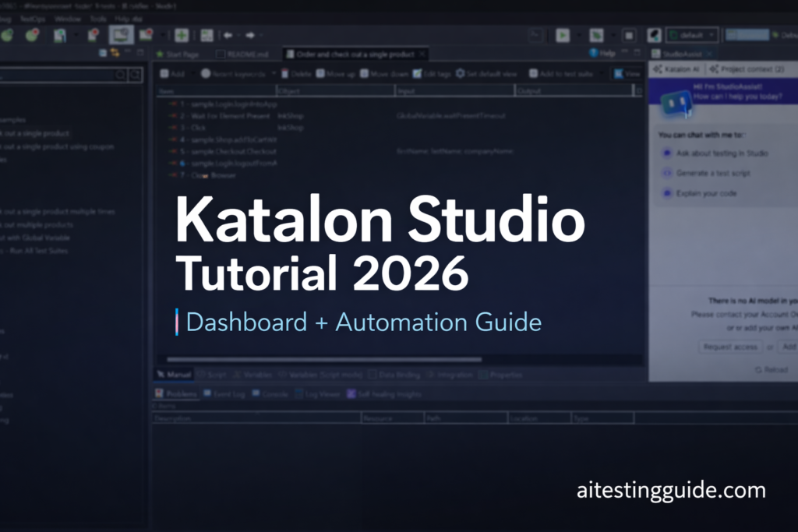Open the Tools menu
This screenshot has width=798, height=532.
98,18
